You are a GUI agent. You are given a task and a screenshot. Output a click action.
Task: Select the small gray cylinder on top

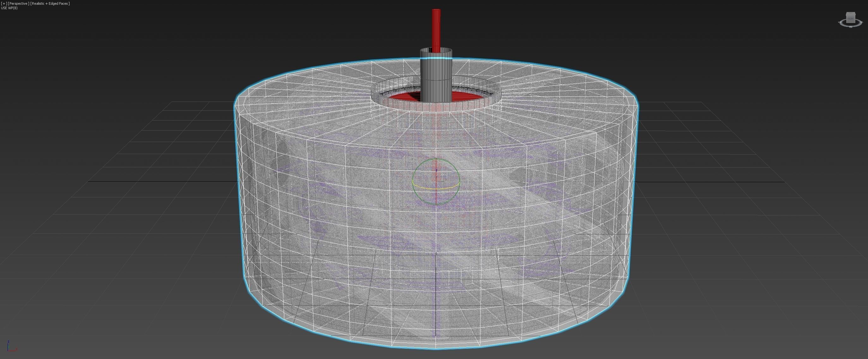[436, 74]
